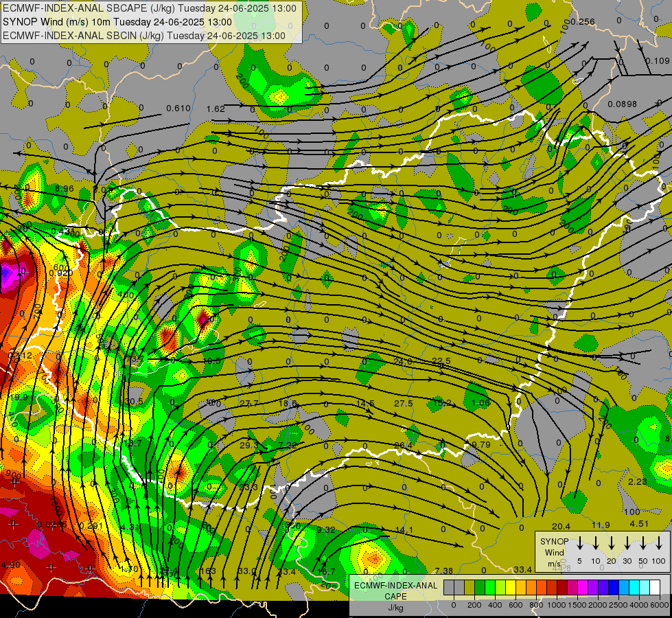The height and width of the screenshot is (618, 672).
Task: Click the map value 14.1
Action: [x=404, y=530]
